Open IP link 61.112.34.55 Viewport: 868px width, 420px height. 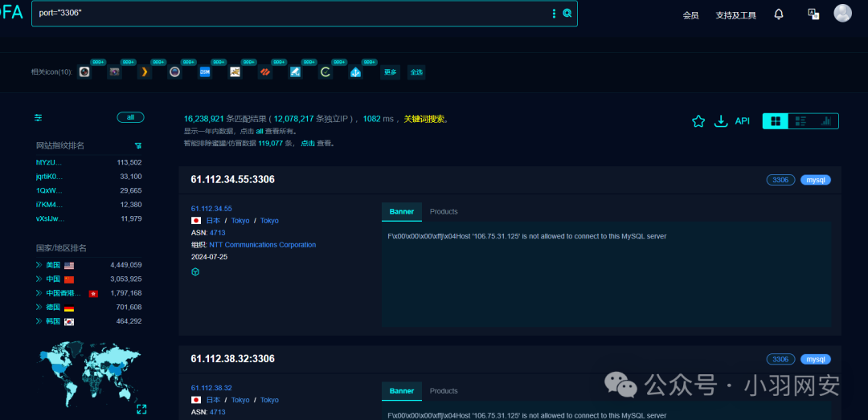(211, 209)
